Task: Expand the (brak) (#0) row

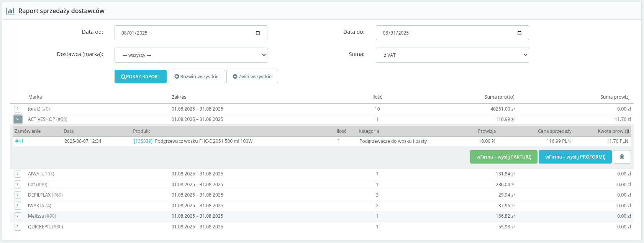Action: click(18, 109)
